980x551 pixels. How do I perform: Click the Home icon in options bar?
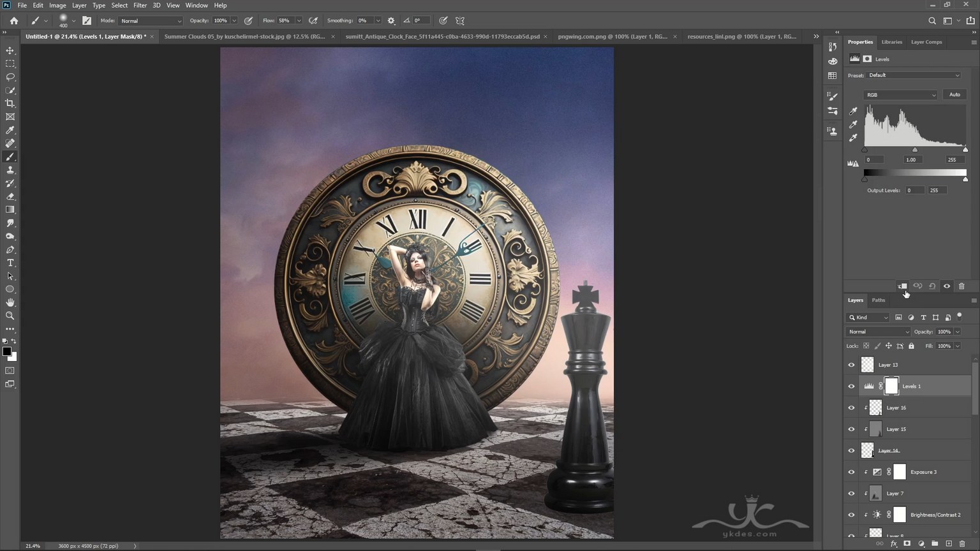tap(14, 20)
